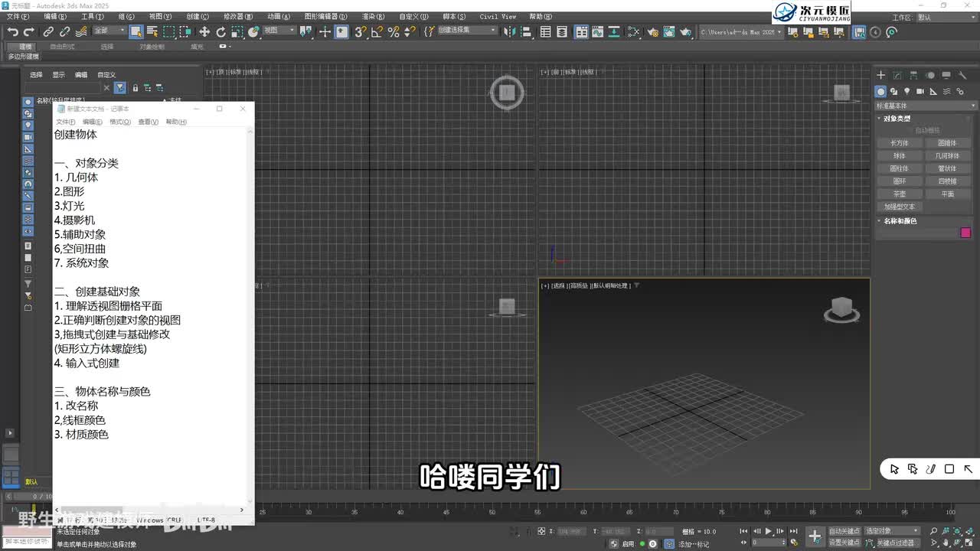Screen dimensions: 980x551
Task: Open the Schematic View icon
Action: coord(615,31)
